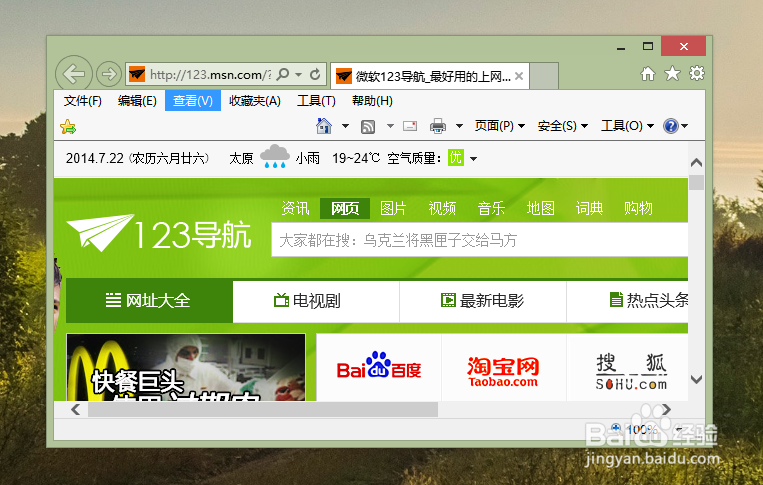
Task: Open the gear settings icon
Action: coord(697,73)
